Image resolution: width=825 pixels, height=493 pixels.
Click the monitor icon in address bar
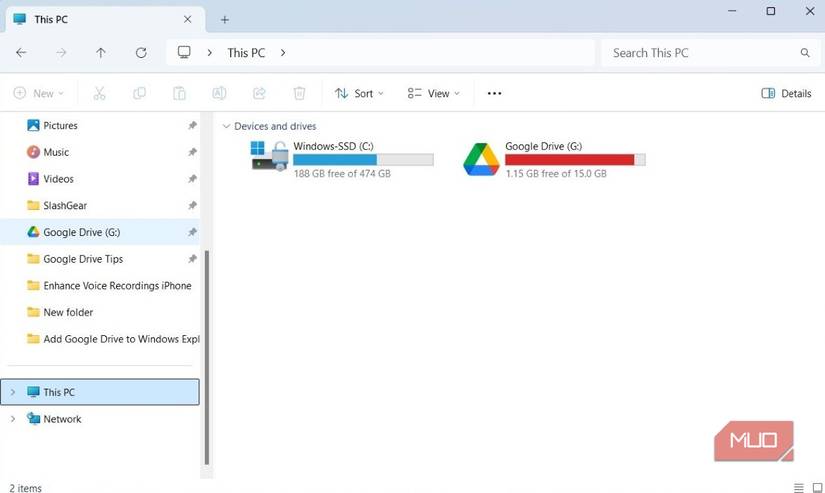(x=184, y=52)
